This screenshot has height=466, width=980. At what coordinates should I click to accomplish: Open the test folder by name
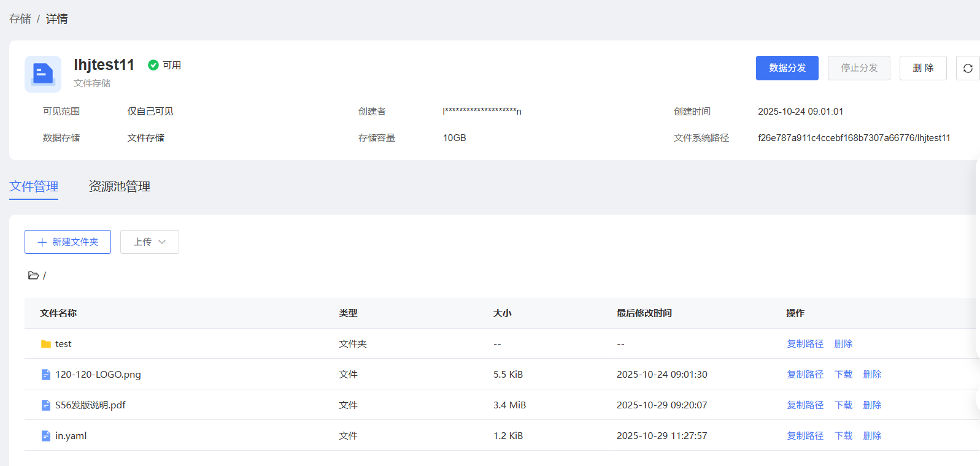[63, 344]
